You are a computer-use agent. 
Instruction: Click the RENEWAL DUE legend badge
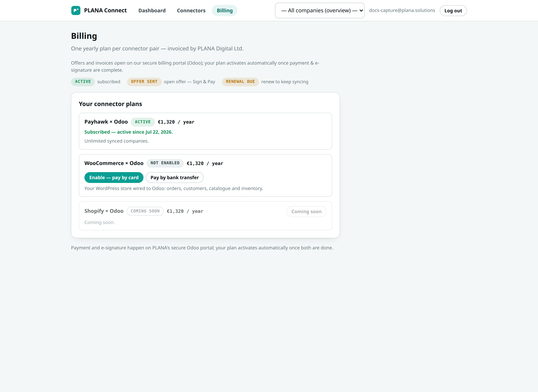240,82
